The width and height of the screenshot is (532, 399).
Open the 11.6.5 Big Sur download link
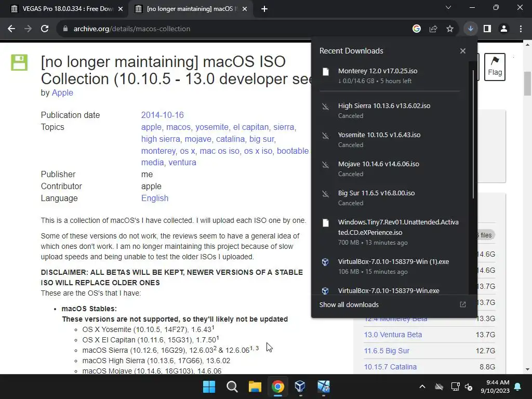(387, 351)
